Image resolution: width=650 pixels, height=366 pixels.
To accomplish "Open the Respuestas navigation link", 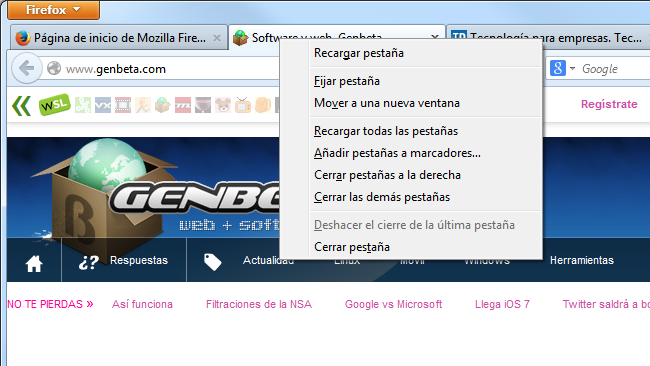I will click(x=139, y=260).
